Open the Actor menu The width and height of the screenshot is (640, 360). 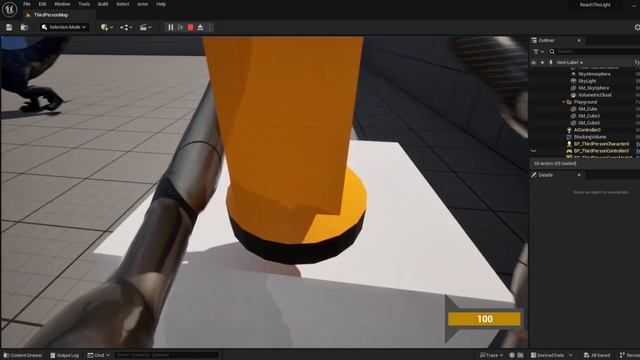click(142, 4)
